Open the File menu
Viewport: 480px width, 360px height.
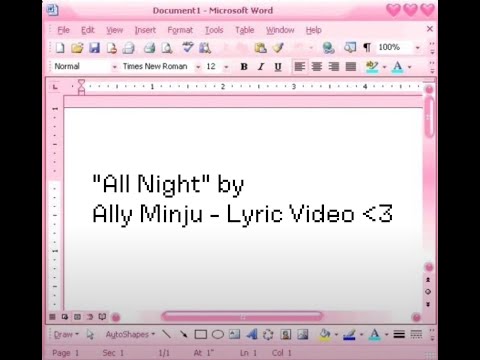pyautogui.click(x=63, y=30)
